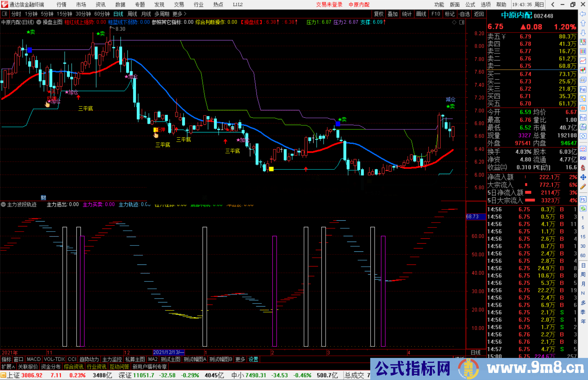
Task: Open the f(x) formula icon
Action: point(583,127)
